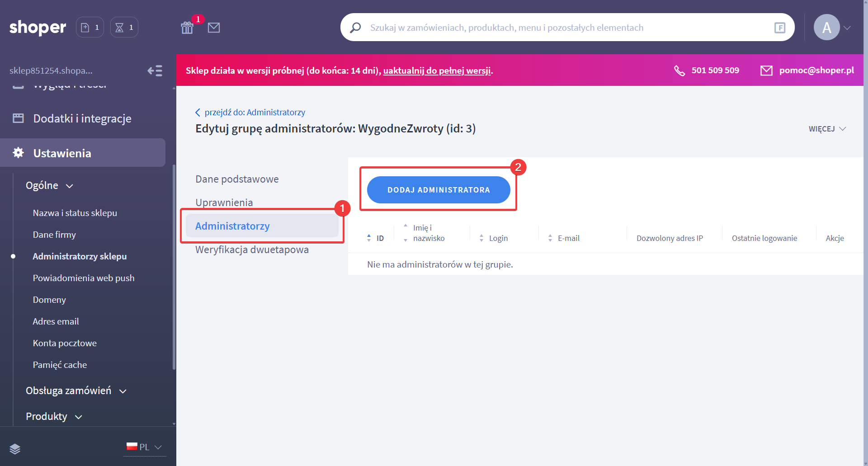Focus the global search field
The image size is (868, 466).
(565, 28)
